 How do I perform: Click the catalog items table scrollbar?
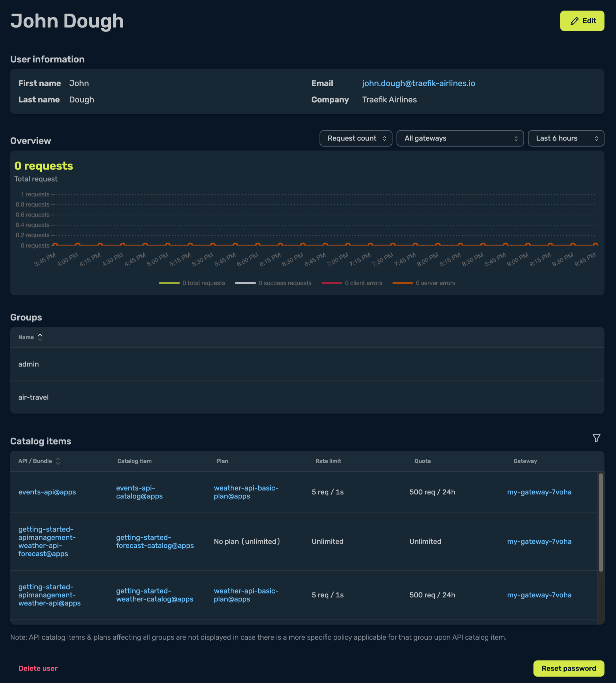click(x=601, y=523)
